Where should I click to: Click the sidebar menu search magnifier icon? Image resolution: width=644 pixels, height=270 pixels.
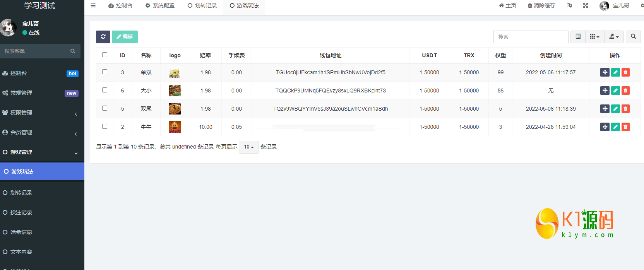coord(73,51)
